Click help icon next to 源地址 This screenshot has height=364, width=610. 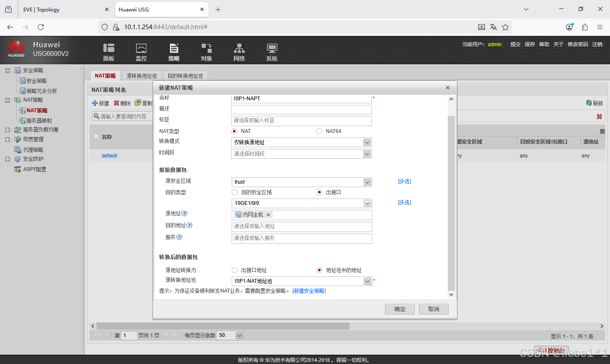(184, 213)
